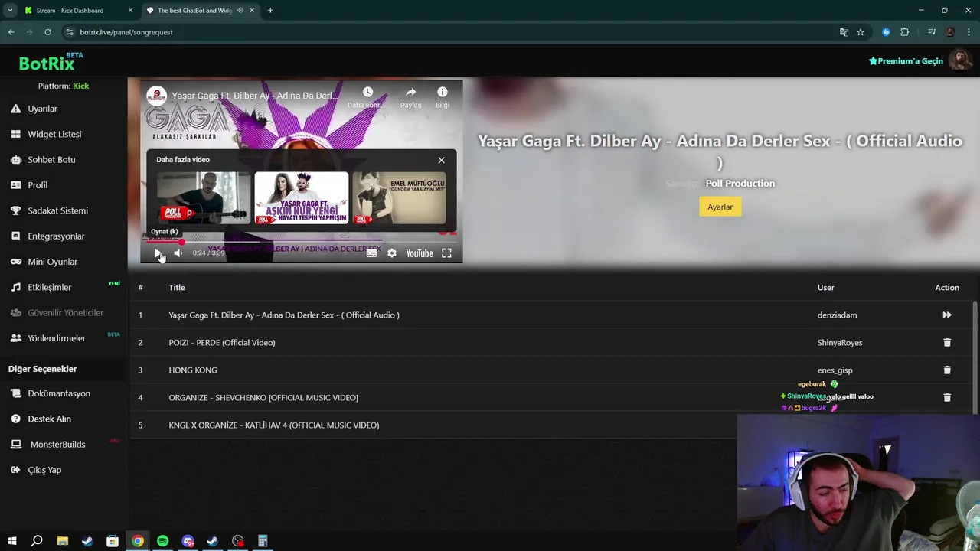Click the Paylaş share icon
Image resolution: width=980 pixels, height=551 pixels.
click(x=411, y=92)
